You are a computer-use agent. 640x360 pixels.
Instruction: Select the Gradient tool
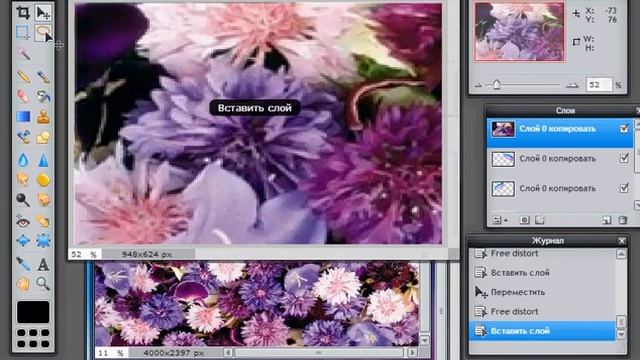click(x=23, y=117)
